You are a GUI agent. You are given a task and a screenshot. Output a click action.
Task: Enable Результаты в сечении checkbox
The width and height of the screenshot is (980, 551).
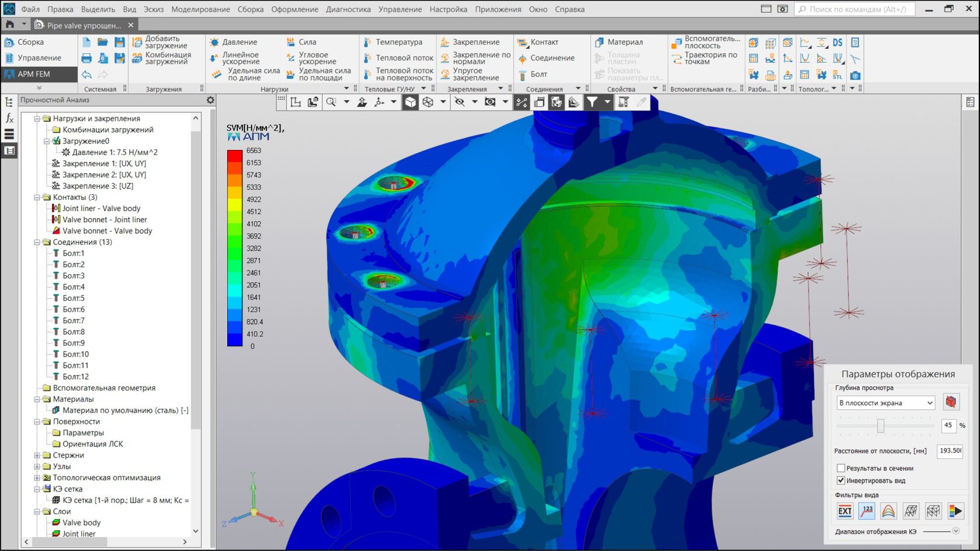(x=841, y=468)
